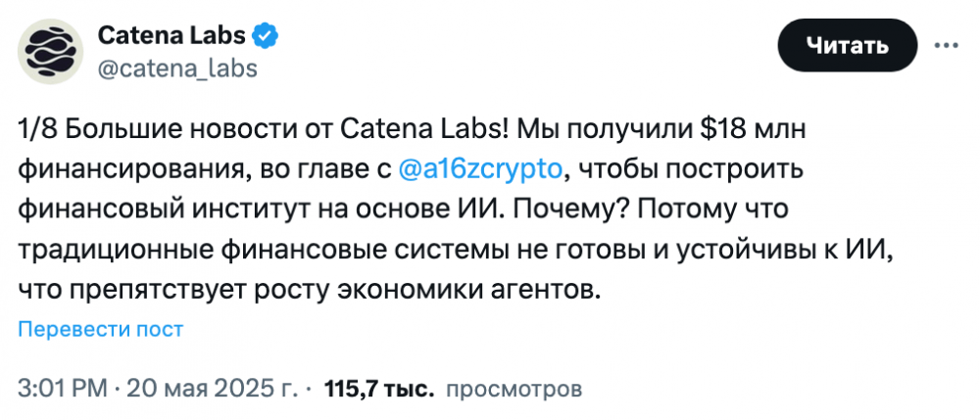Translate the post via Перевести пост
Viewport: 980px width, 420px height.
click(101, 329)
